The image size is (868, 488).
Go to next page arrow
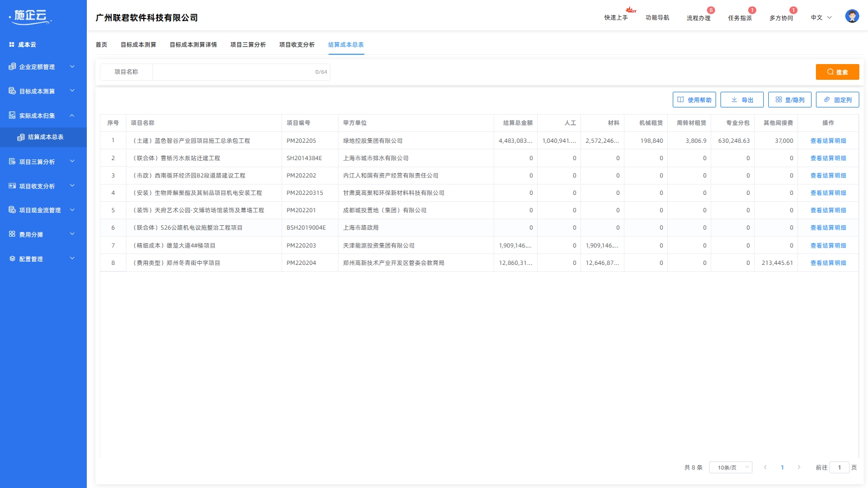click(799, 467)
